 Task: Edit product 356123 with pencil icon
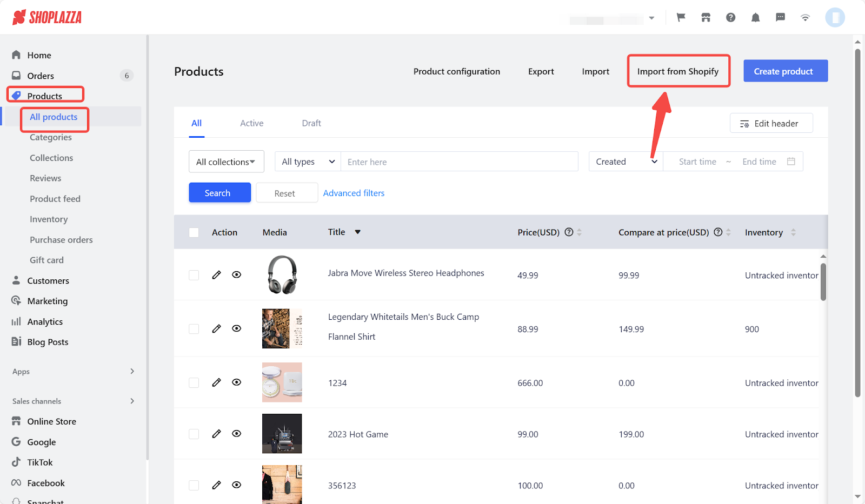(217, 485)
